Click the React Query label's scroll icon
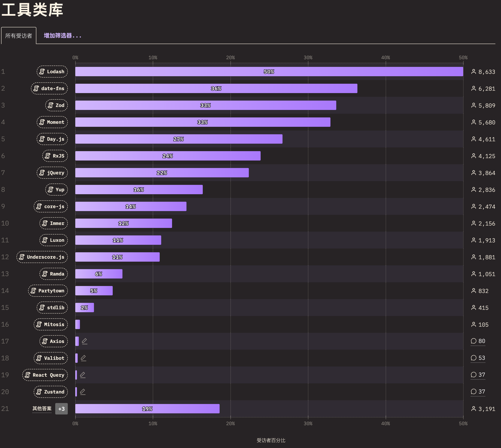 coord(28,375)
